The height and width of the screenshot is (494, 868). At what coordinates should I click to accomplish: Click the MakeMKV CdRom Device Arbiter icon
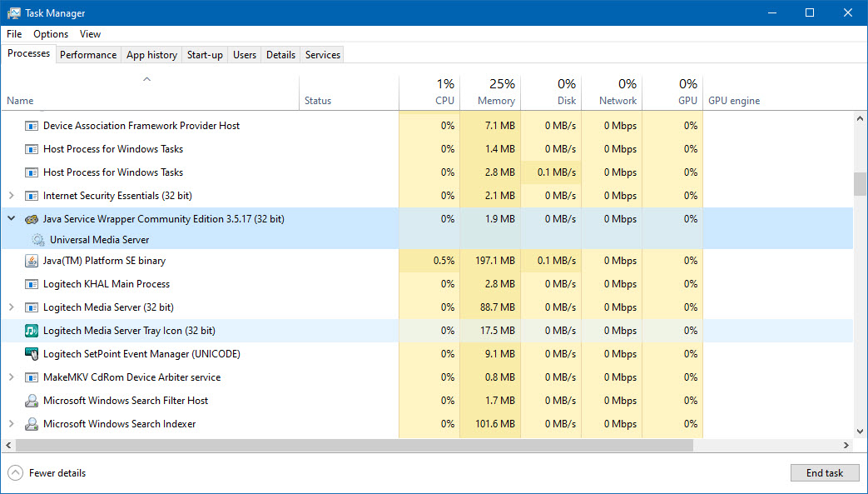[x=32, y=377]
